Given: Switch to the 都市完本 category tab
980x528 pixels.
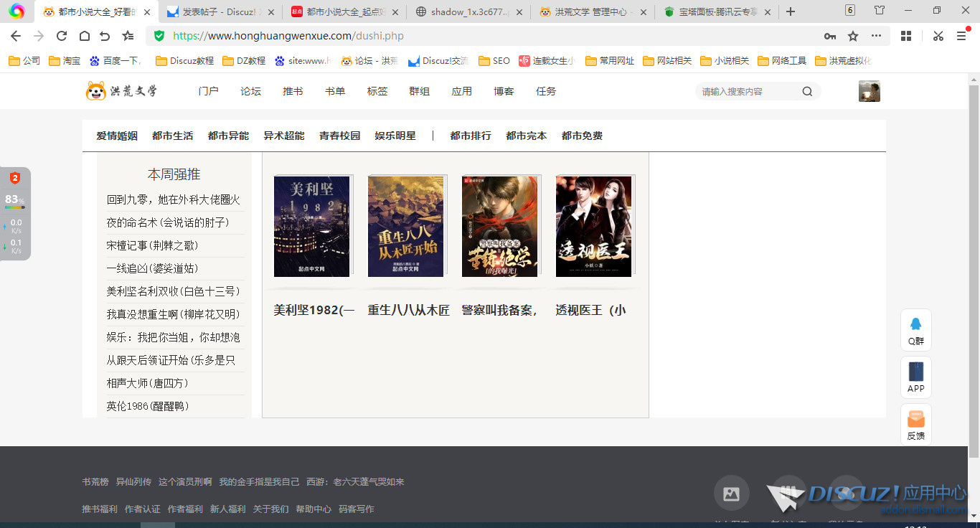Looking at the screenshot, I should pos(526,135).
